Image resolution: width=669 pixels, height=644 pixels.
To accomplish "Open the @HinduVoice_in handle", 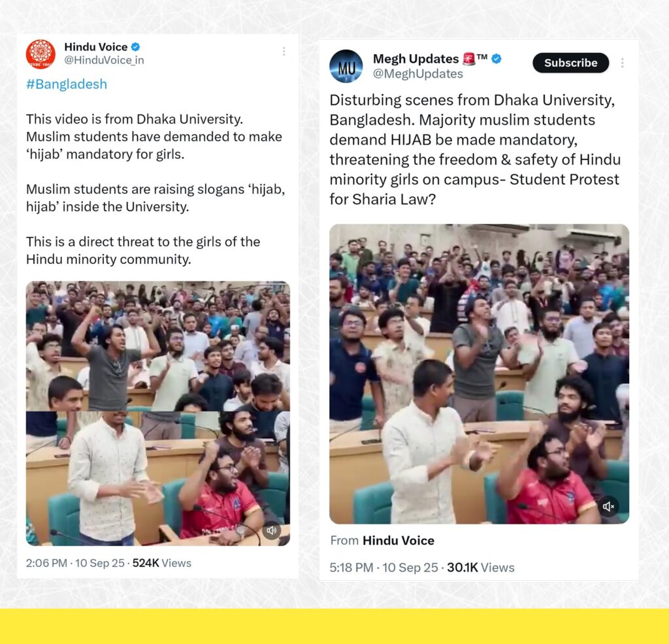I will pos(104,60).
